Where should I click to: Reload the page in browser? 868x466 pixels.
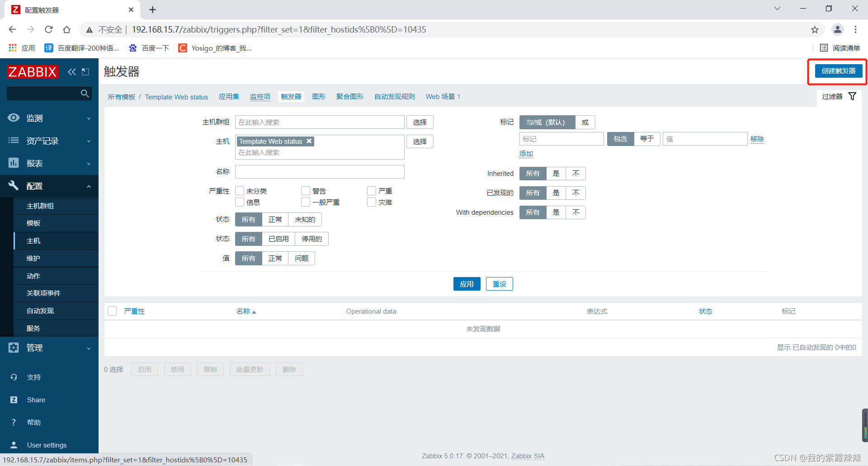point(48,29)
